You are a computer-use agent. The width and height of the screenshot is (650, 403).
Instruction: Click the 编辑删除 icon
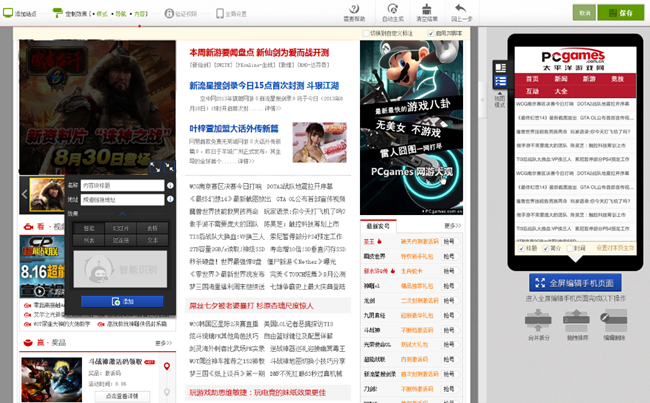click(x=614, y=320)
